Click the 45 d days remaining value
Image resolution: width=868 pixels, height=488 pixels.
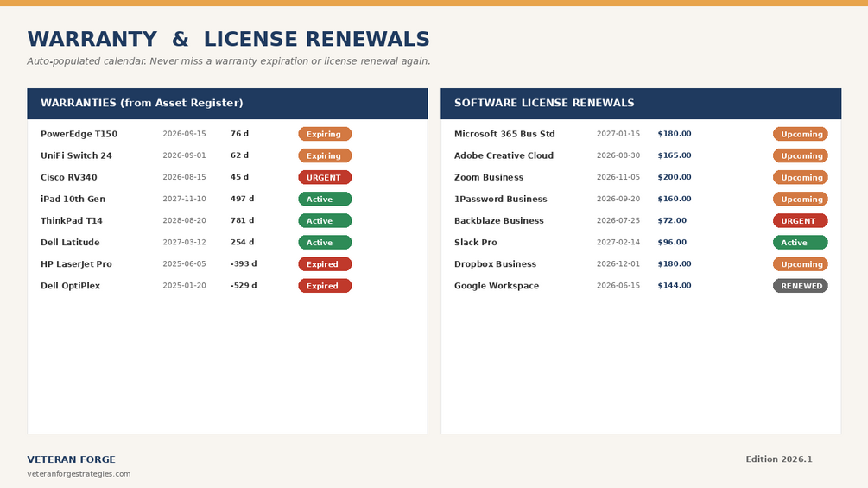(240, 176)
